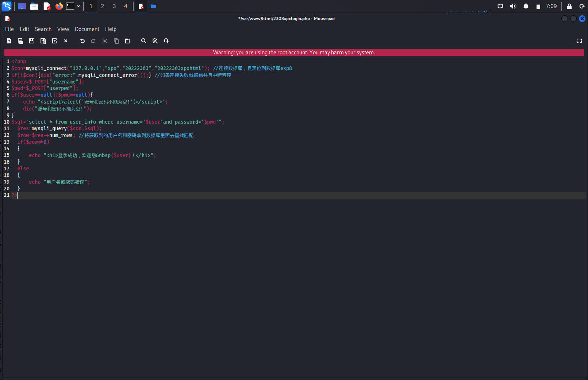Image resolution: width=588 pixels, height=380 pixels.
Task: Switch to workspace 4
Action: (x=126, y=6)
